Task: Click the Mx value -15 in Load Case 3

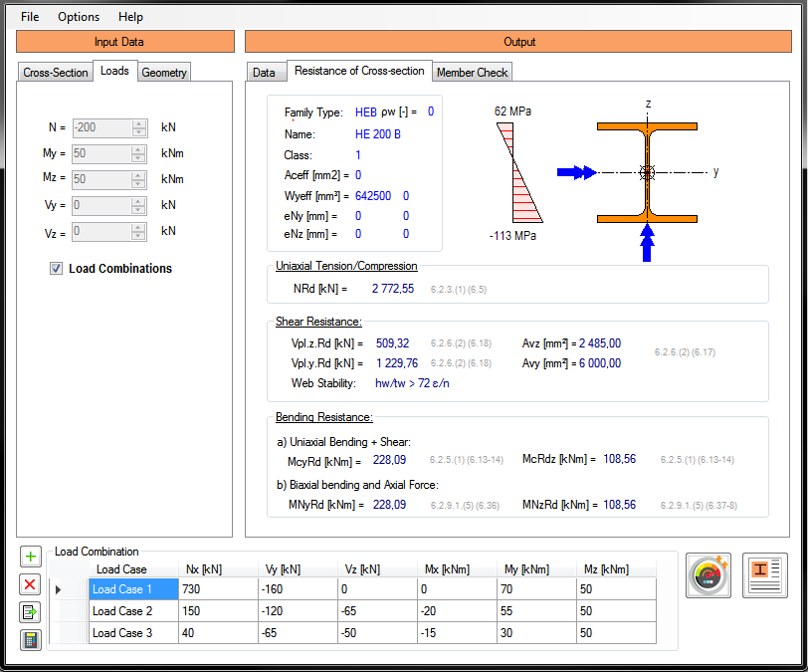Action: pos(457,633)
